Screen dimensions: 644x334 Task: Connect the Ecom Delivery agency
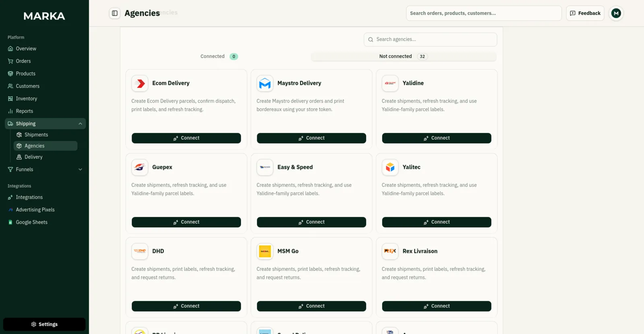click(x=186, y=138)
